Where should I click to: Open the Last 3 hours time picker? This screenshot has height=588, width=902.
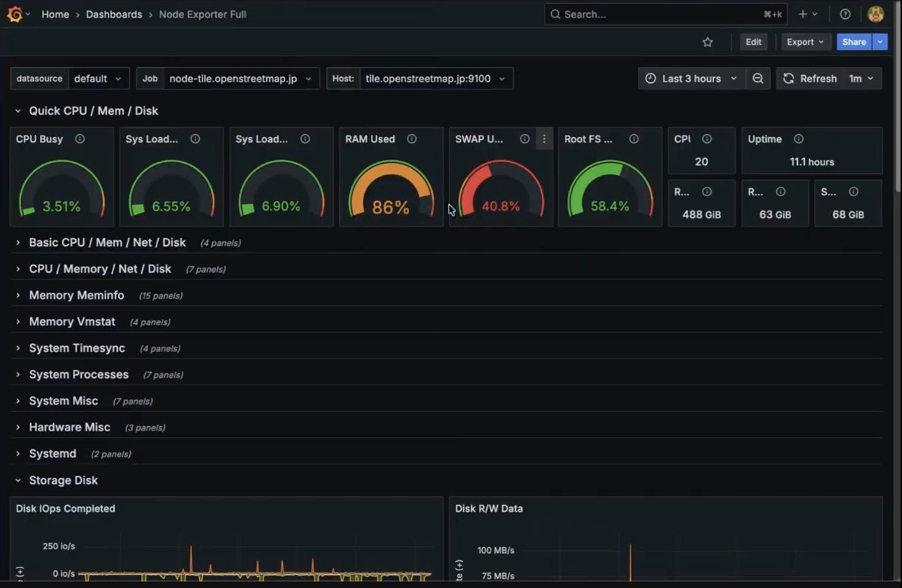[691, 79]
